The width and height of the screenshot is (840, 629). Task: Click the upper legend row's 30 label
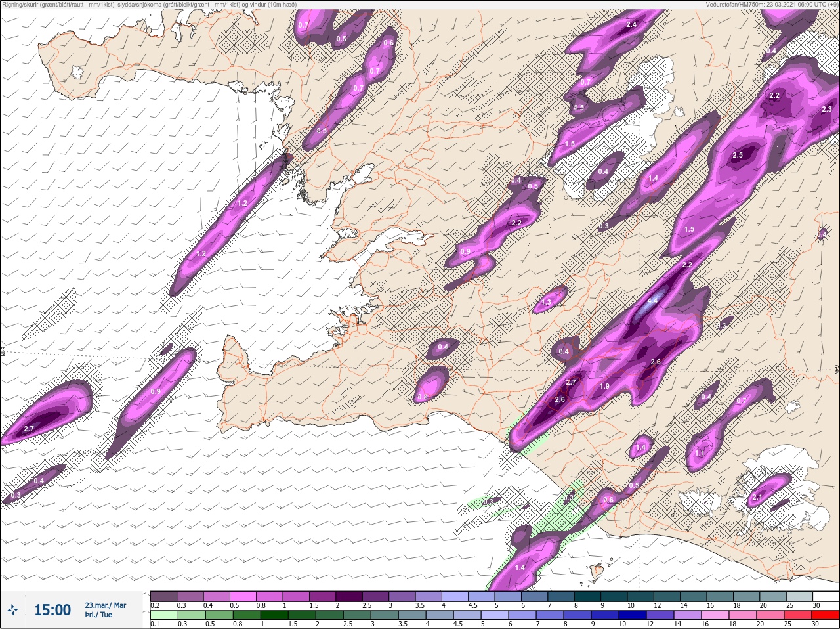[816, 605]
